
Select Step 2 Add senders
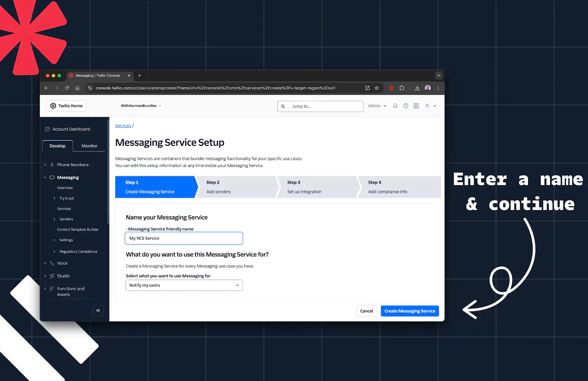(237, 187)
